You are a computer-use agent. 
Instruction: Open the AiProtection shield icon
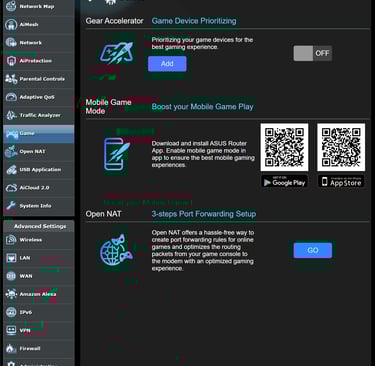[11, 61]
